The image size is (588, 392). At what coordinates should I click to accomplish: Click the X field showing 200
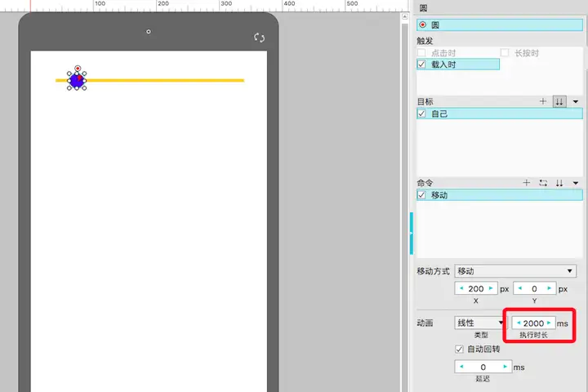(476, 288)
